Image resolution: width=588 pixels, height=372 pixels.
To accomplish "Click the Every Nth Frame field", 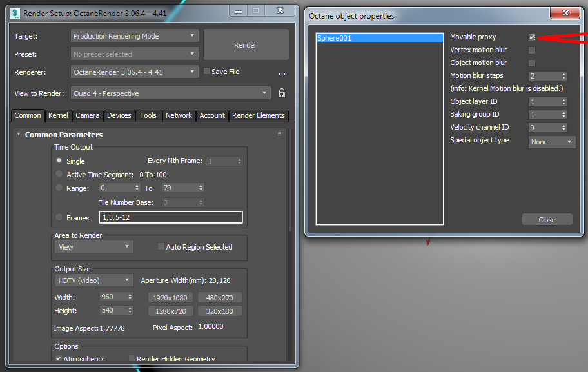I will point(224,161).
